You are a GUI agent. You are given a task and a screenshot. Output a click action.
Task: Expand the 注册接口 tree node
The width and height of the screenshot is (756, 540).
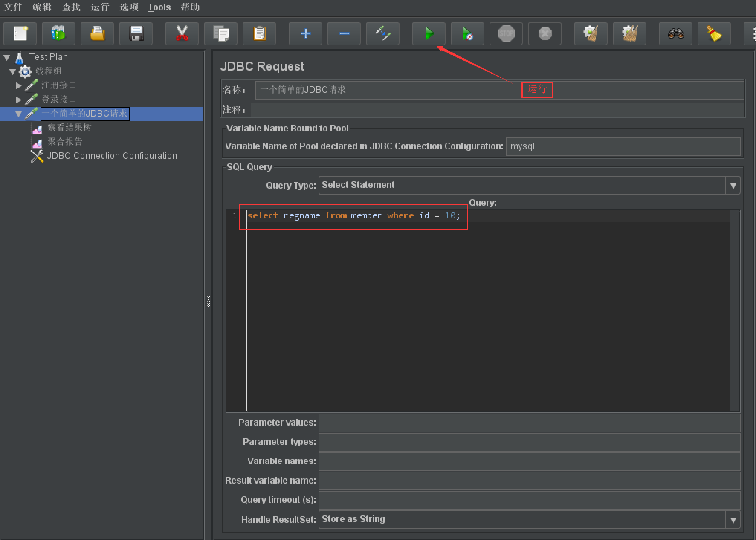tap(19, 85)
